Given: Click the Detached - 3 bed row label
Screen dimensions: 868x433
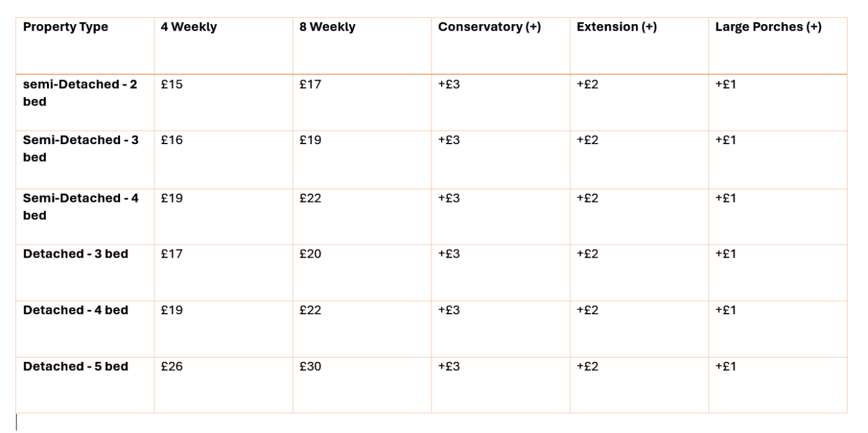Looking at the screenshot, I should click(x=76, y=254).
